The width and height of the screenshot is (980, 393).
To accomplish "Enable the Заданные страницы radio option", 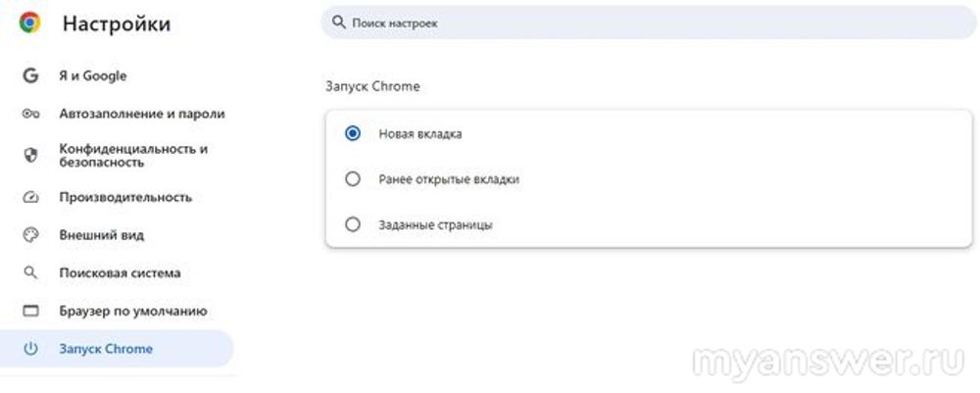I will (353, 224).
